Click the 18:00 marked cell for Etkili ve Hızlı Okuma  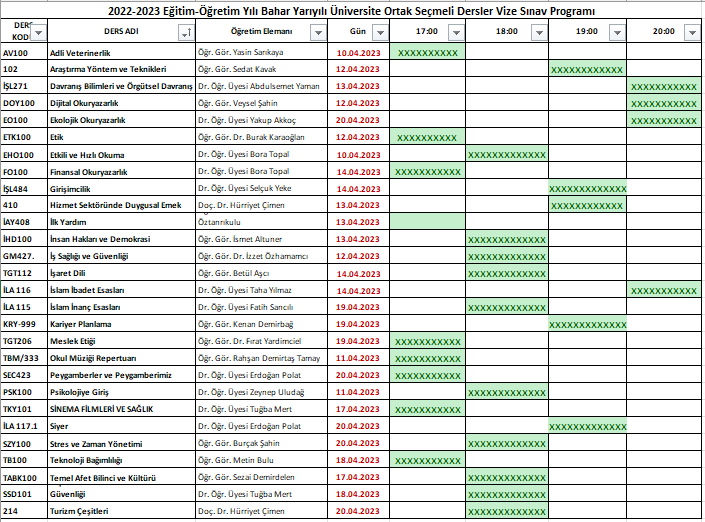tap(507, 155)
